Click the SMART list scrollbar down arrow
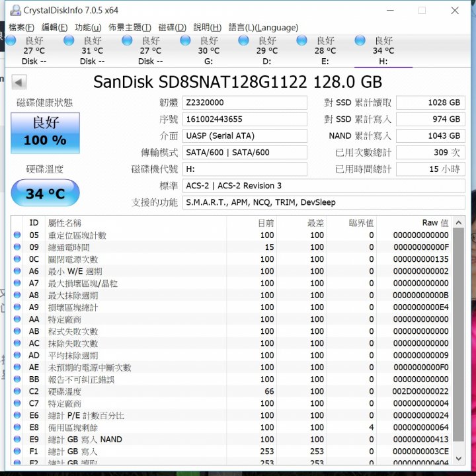Screen dimensions: 476x476 [x=458, y=458]
